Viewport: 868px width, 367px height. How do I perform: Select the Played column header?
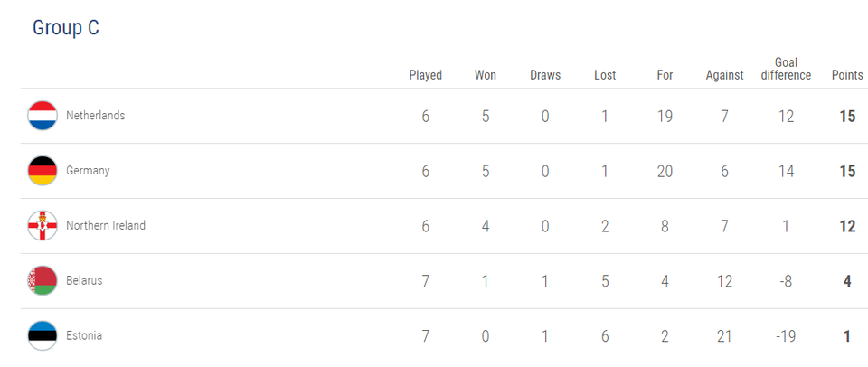(426, 75)
